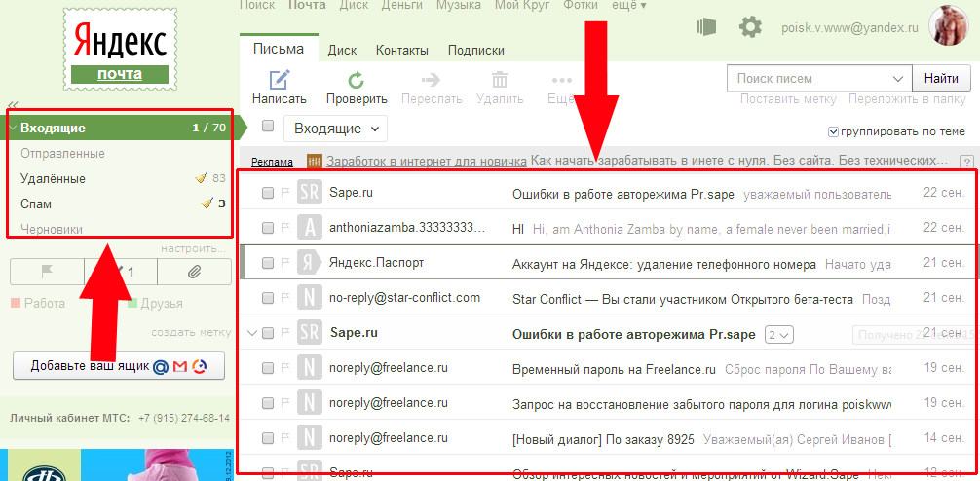Open the Входящие dropdown above the message list
Image resolution: width=980 pixels, height=481 pixels.
coord(336,129)
